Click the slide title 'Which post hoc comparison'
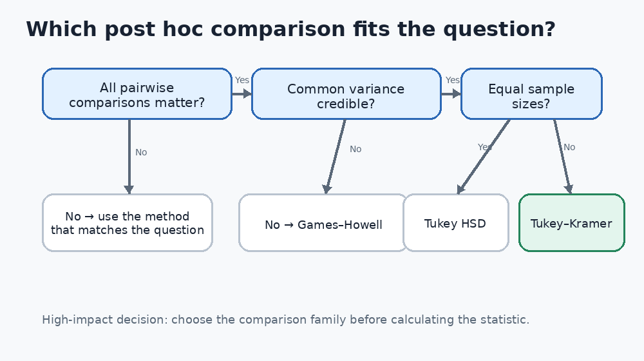 pos(290,30)
